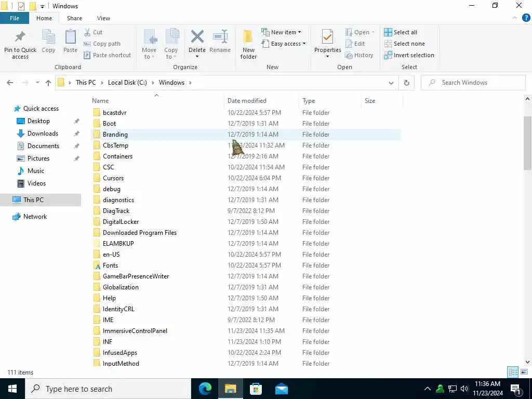
Task: Select Desktop in Quick access
Action: pyautogui.click(x=38, y=121)
